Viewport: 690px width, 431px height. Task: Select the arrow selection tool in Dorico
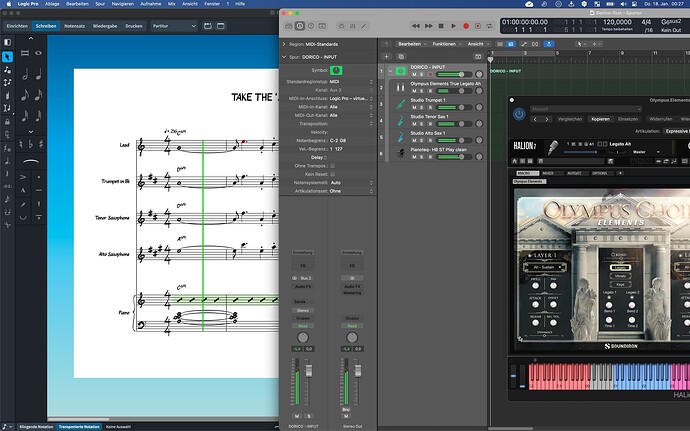click(7, 57)
